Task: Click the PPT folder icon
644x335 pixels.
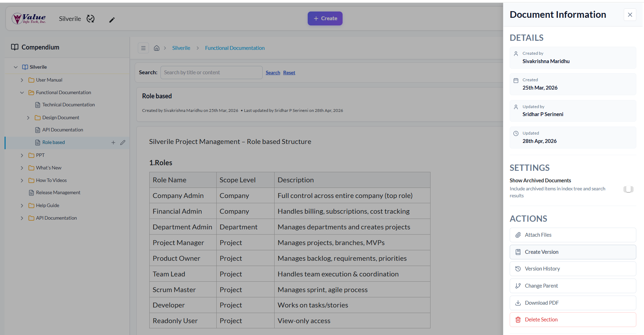Action: tap(31, 155)
